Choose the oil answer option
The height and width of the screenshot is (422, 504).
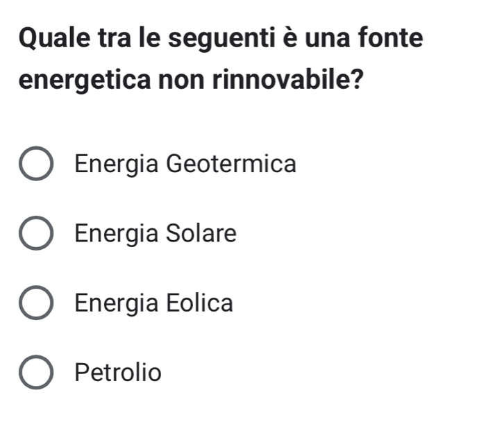(x=35, y=373)
